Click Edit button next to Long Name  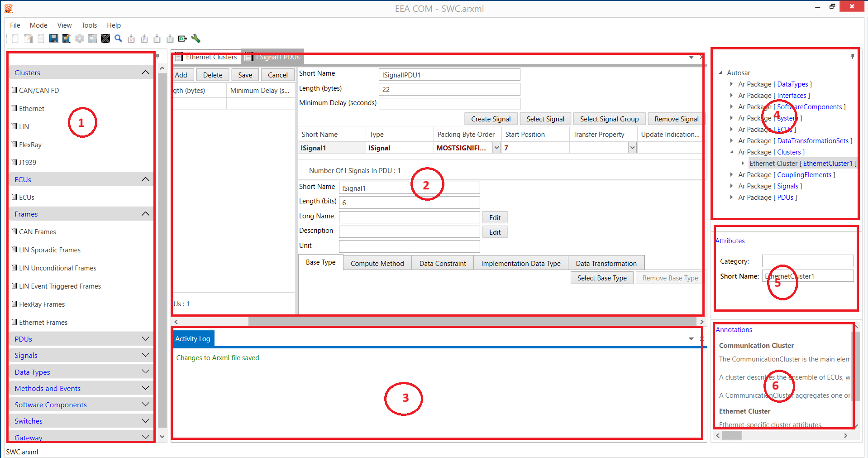(x=495, y=217)
